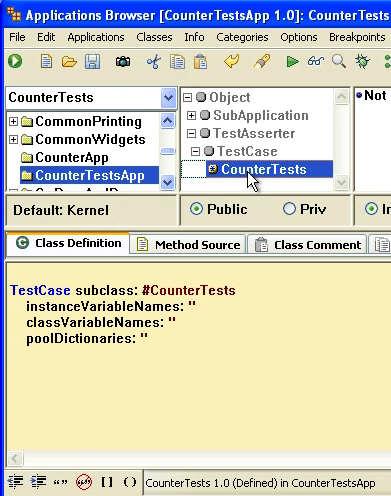Open the Info menu
This screenshot has width=391, height=496.
tap(194, 37)
